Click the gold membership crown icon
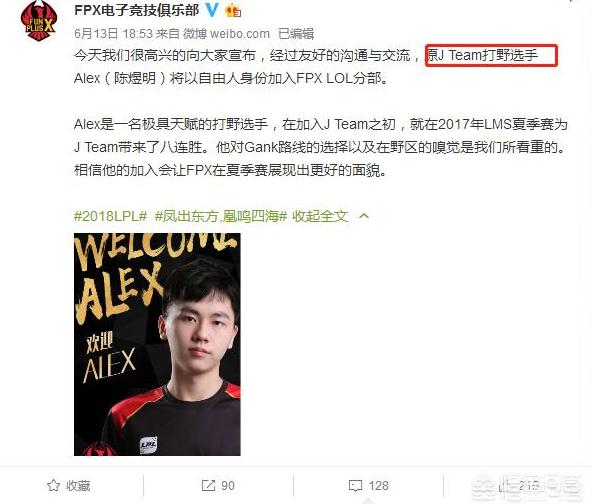This screenshot has width=592, height=504. click(x=233, y=10)
